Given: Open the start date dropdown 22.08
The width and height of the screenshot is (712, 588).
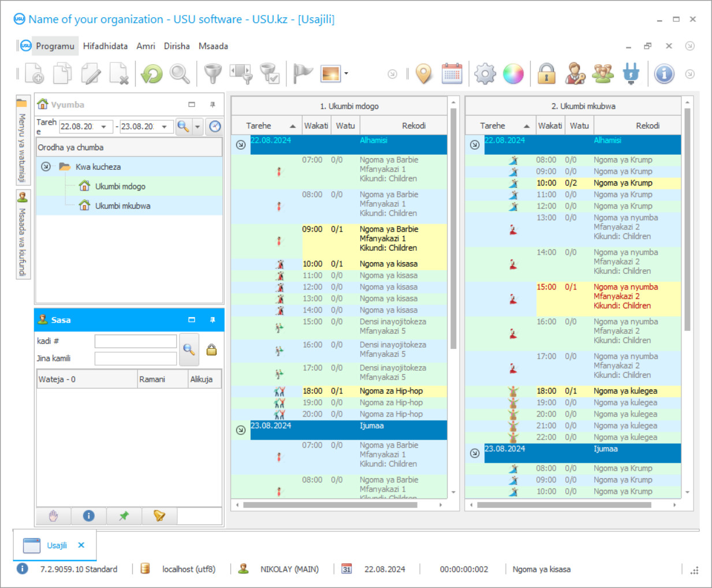Looking at the screenshot, I should pyautogui.click(x=104, y=126).
